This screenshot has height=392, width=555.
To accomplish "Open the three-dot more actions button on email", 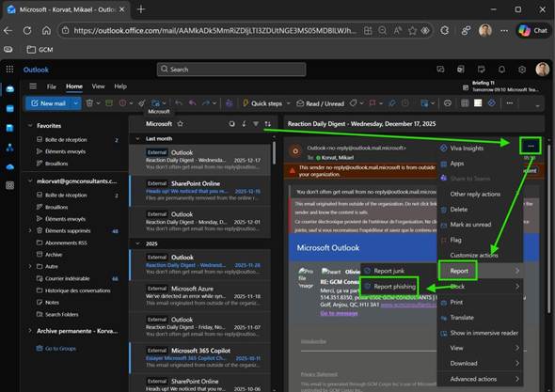I will coord(531,146).
